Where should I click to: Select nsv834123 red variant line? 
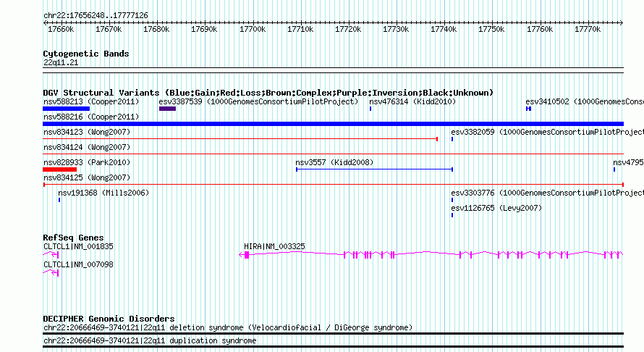pyautogui.click(x=240, y=139)
